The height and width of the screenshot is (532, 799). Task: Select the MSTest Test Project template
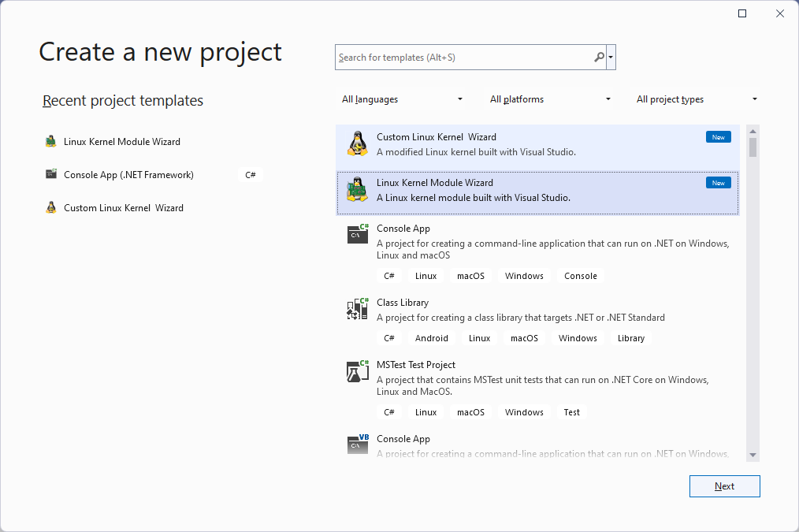point(416,365)
